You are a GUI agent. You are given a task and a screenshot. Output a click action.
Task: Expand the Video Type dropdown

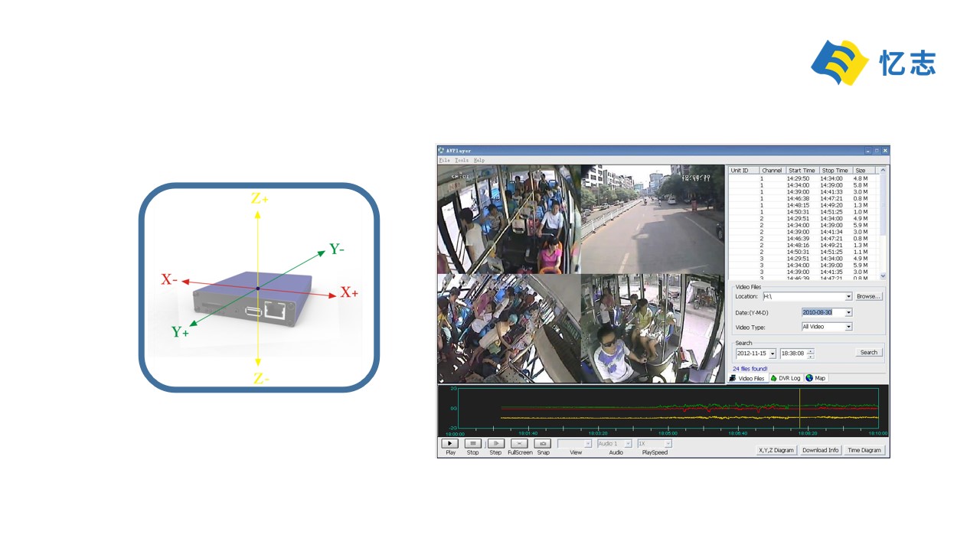[x=848, y=327]
